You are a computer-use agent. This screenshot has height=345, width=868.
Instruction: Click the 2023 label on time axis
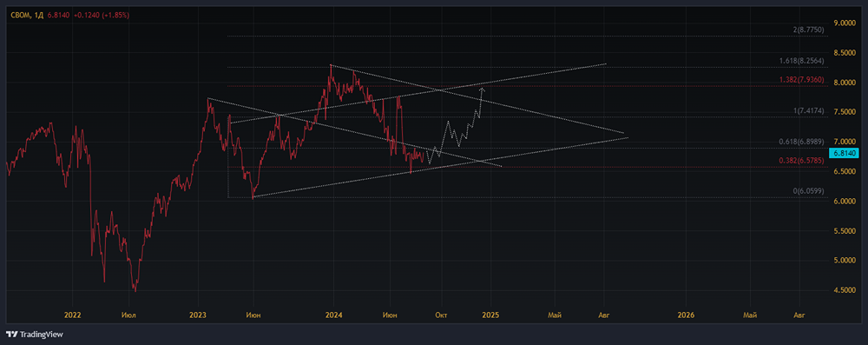pyautogui.click(x=198, y=315)
